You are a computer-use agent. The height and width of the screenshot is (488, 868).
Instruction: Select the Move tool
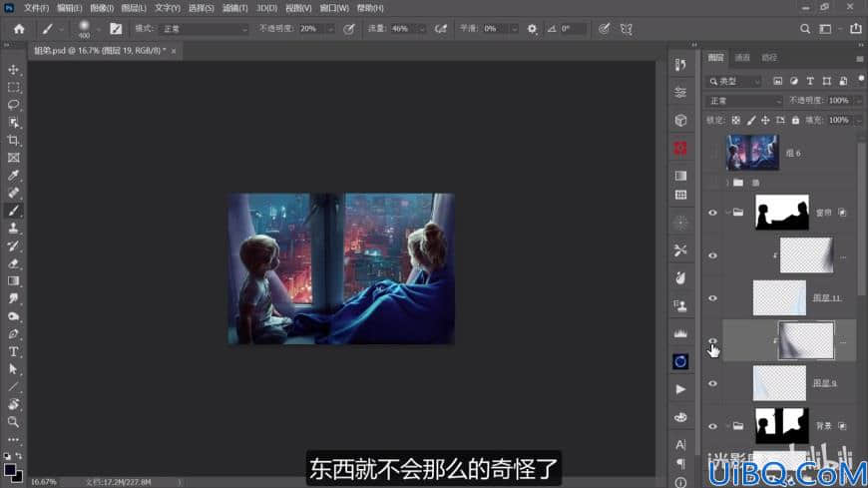tap(13, 70)
